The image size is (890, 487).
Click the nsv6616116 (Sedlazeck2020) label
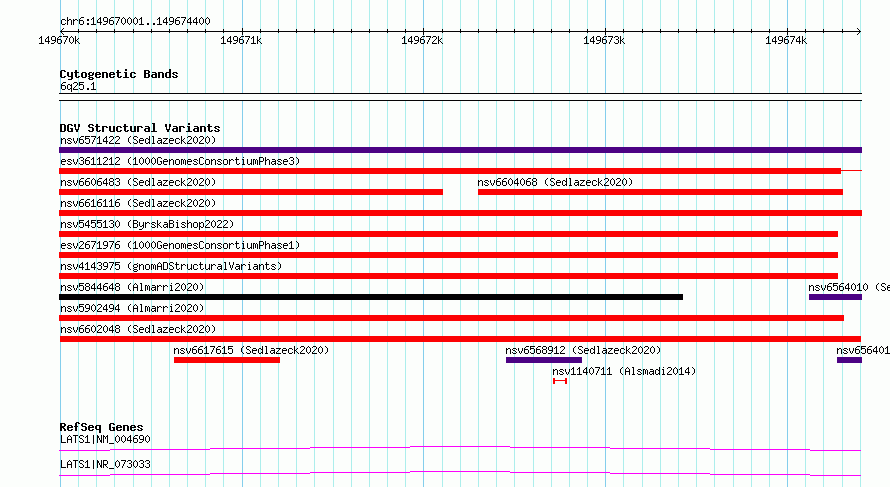(x=138, y=203)
